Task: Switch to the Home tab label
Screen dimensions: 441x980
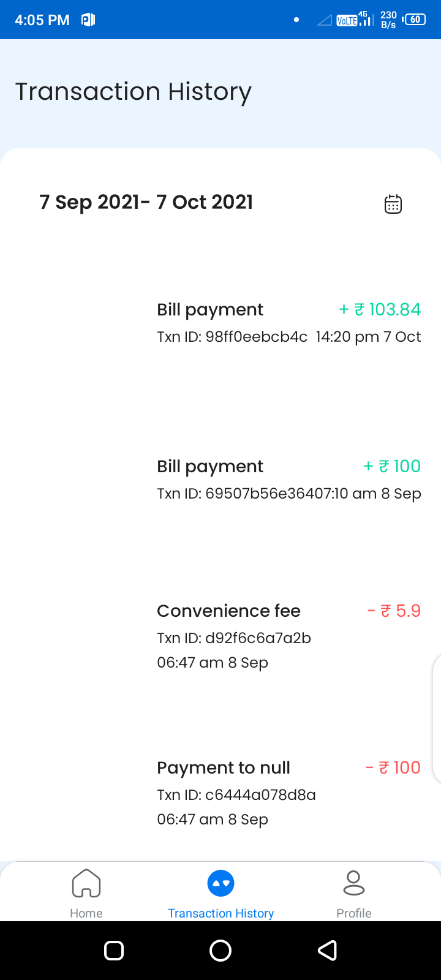Action: tap(86, 913)
